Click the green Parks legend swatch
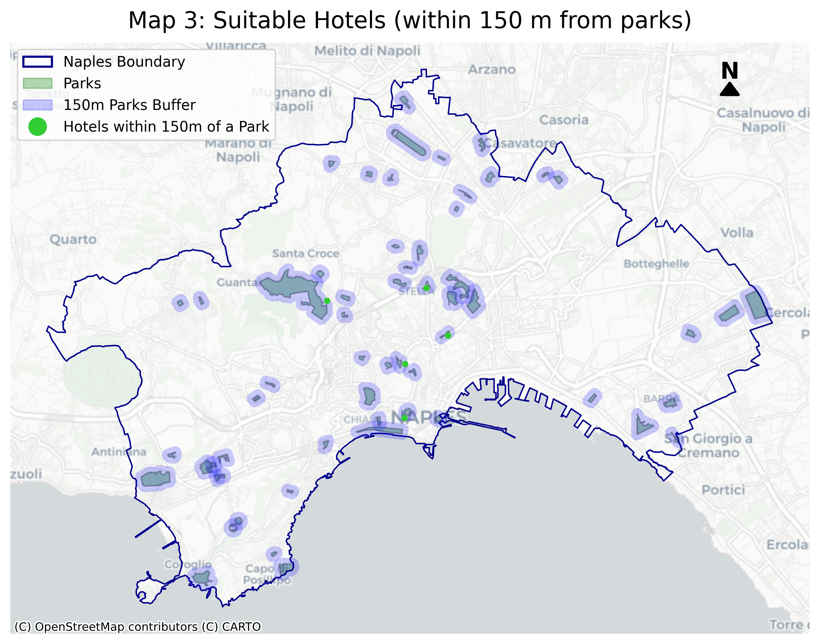This screenshot has height=644, width=820. click(38, 83)
